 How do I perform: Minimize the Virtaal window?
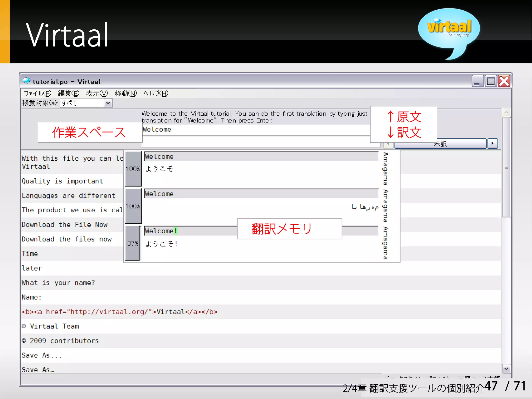(x=477, y=81)
